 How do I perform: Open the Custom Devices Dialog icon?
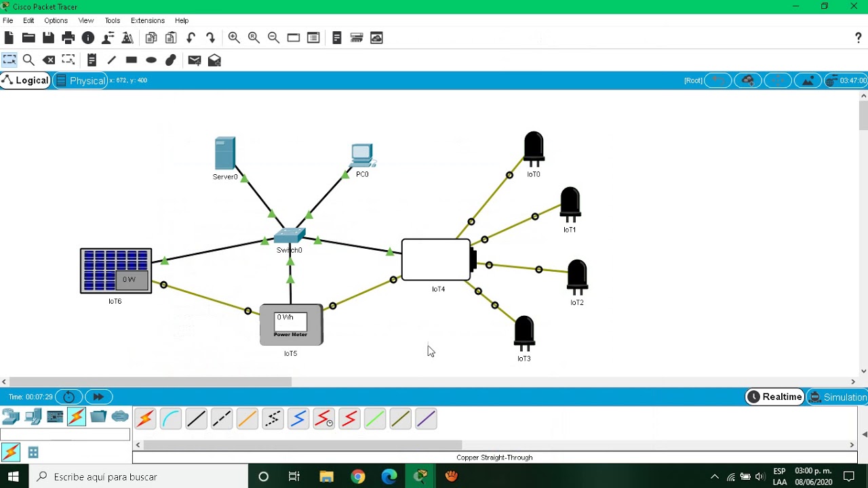tap(313, 38)
